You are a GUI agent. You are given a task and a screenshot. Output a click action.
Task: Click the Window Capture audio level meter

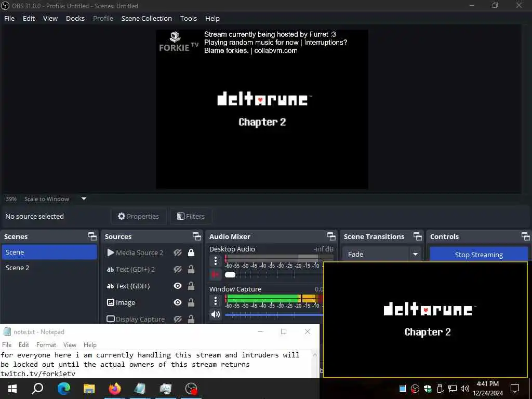tap(274, 299)
